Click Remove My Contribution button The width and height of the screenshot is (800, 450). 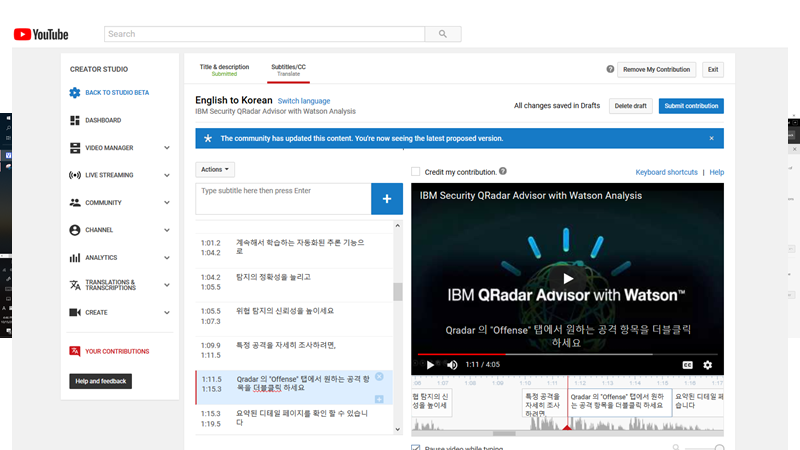pos(656,69)
